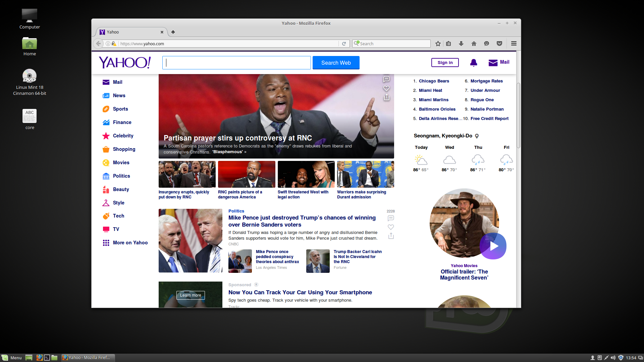This screenshot has width=644, height=362.
Task: Share the RNC hero story icon
Action: coord(386,97)
